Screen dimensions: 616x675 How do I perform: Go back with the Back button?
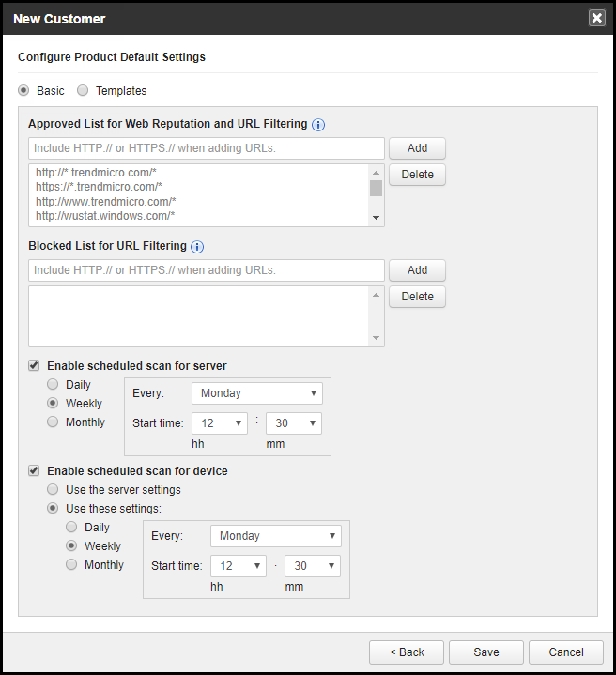click(x=406, y=652)
